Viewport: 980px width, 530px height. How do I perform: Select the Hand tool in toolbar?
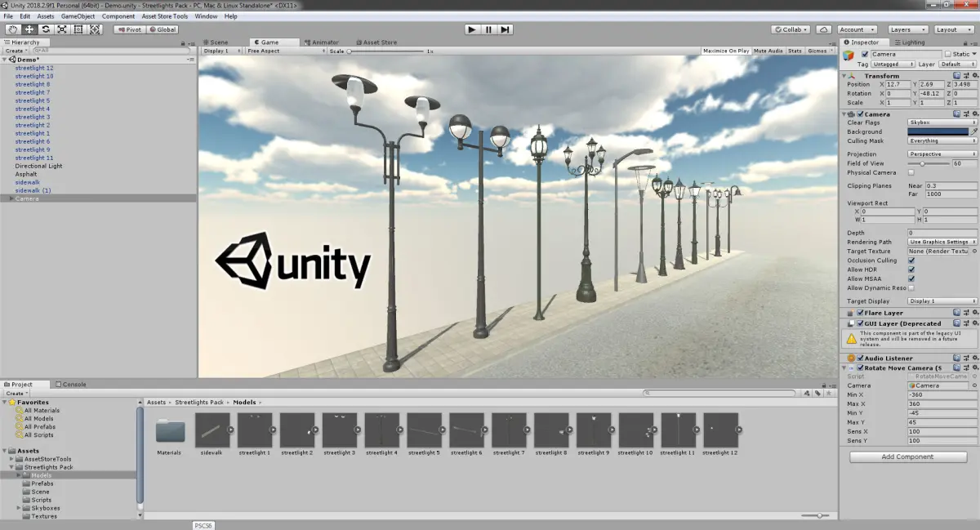coord(12,29)
